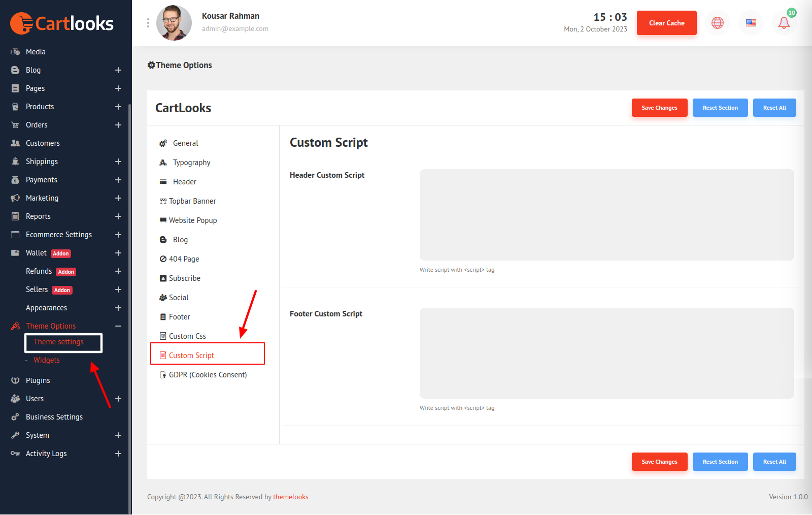Expand the Marketing submenu
The image size is (812, 515).
[118, 198]
